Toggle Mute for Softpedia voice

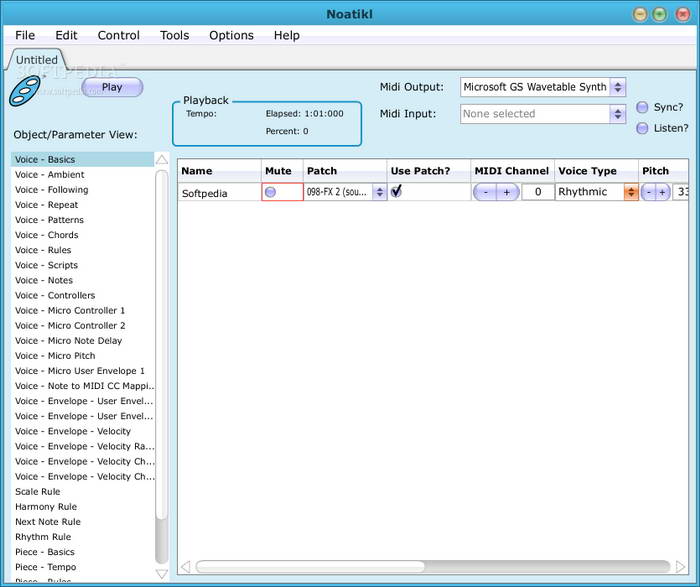coord(271,192)
